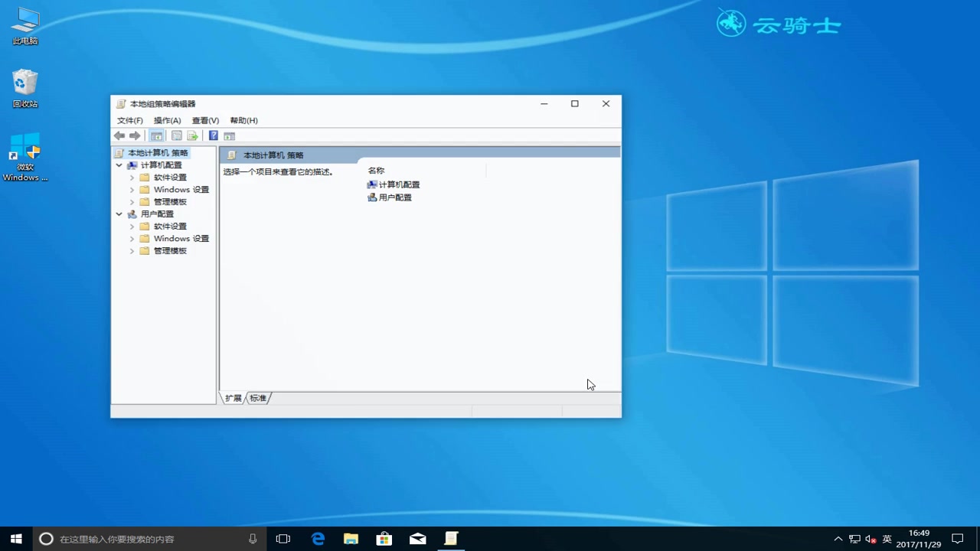This screenshot has height=551, width=980.
Task: Toggle the show/hide action pane icon
Action: [230, 135]
